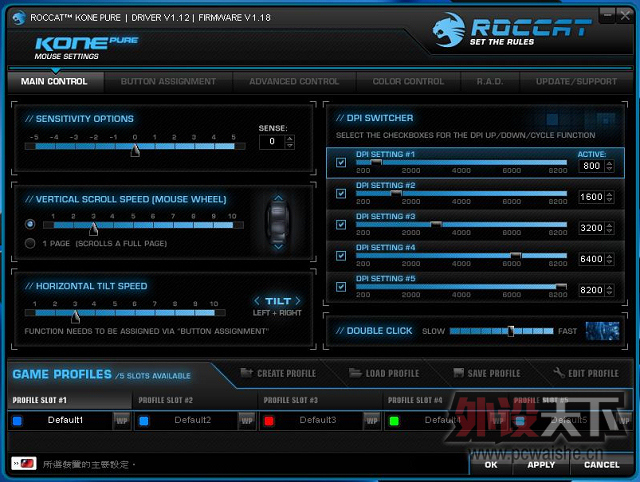The height and width of the screenshot is (482, 640).
Task: Select the Default3 profile name
Action: [x=318, y=420]
